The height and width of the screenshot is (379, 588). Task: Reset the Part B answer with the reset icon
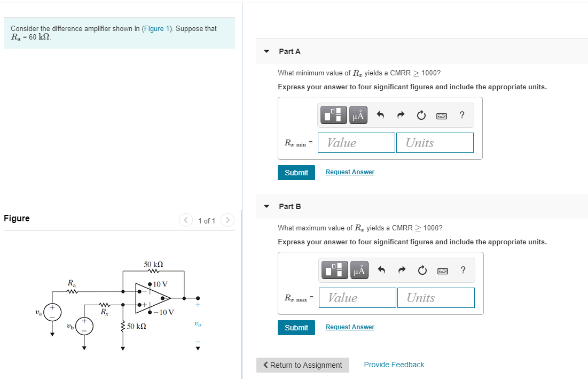[x=422, y=270]
